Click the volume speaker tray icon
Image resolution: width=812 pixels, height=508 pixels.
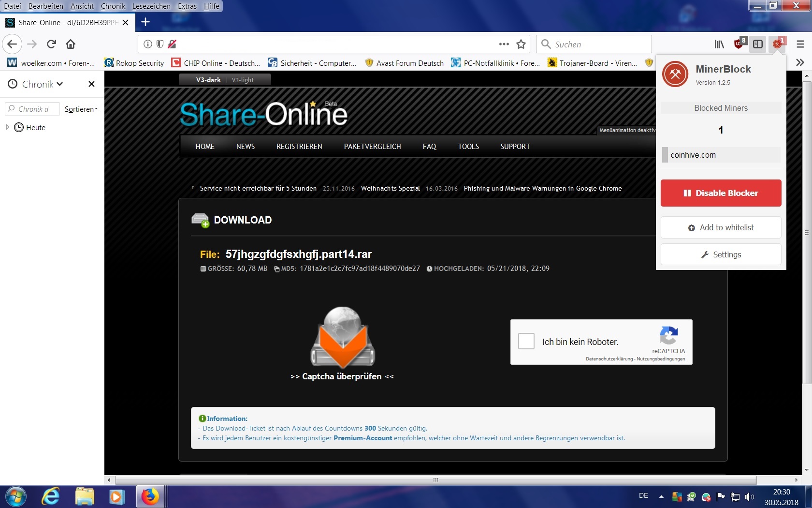coord(750,497)
